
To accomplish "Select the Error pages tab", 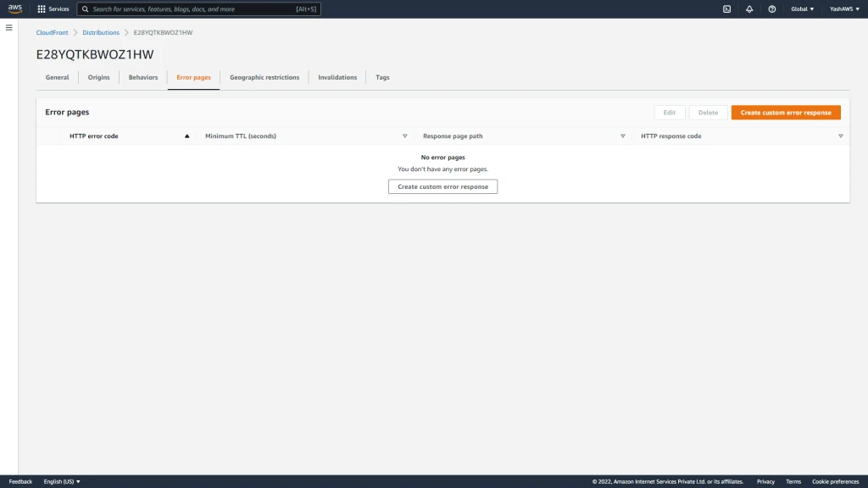I will click(194, 77).
